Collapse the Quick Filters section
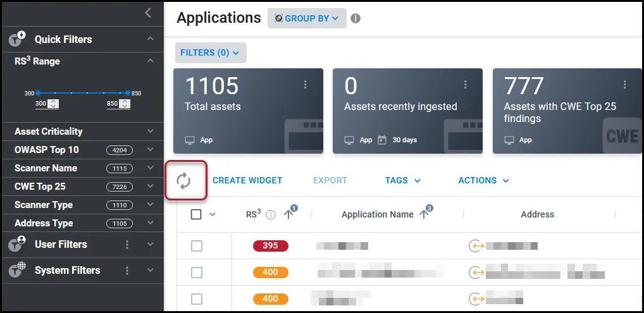The width and height of the screenshot is (644, 313). coord(151,39)
